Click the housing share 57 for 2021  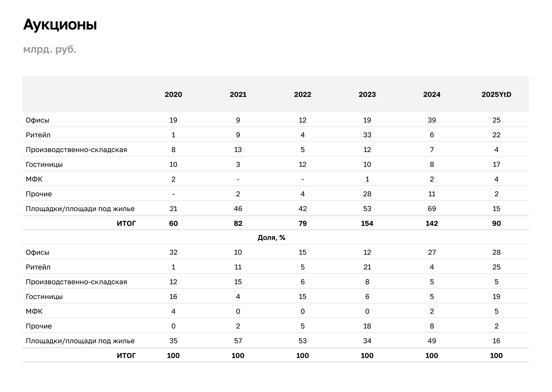[x=238, y=341]
